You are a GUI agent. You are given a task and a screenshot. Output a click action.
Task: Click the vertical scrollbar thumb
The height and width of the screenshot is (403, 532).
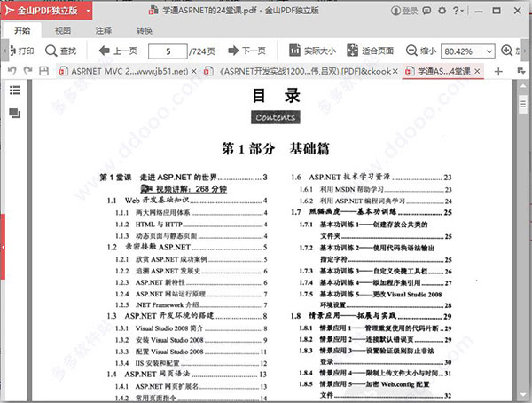click(x=523, y=105)
